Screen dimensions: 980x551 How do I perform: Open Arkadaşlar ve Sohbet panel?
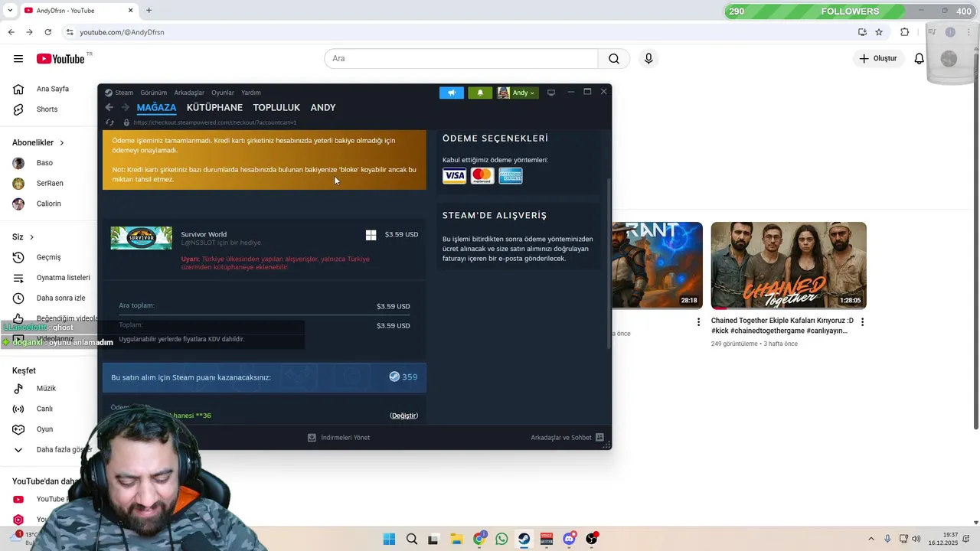coord(567,438)
